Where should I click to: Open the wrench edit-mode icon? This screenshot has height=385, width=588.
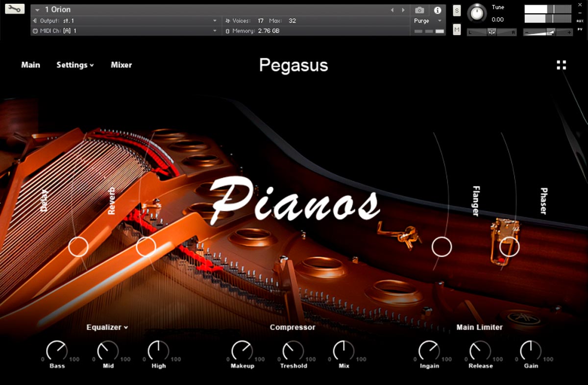(x=15, y=8)
